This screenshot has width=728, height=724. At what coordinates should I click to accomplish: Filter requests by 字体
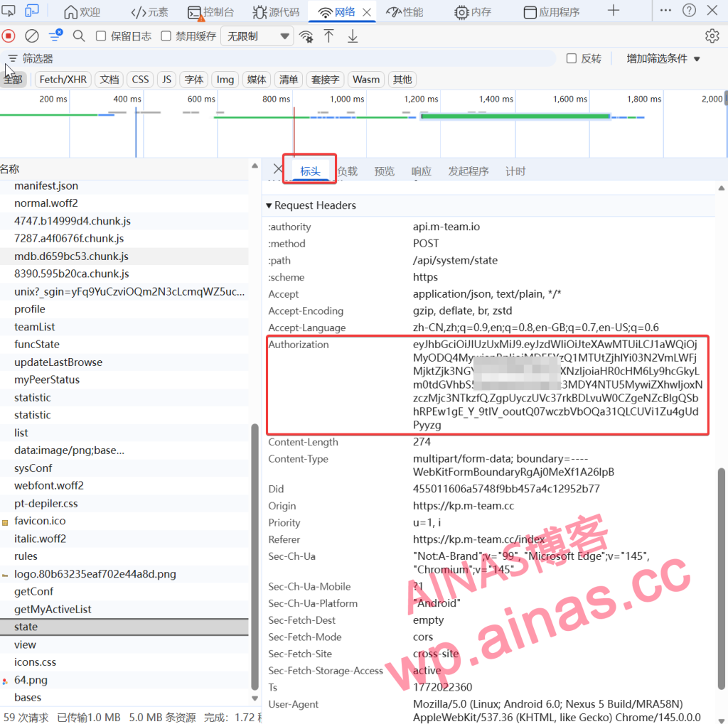194,80
